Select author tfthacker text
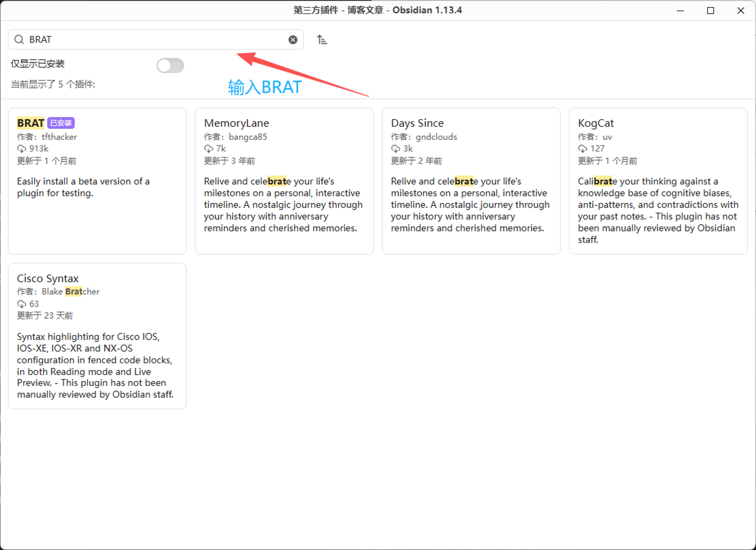Viewport: 756px width, 550px height. pos(59,137)
